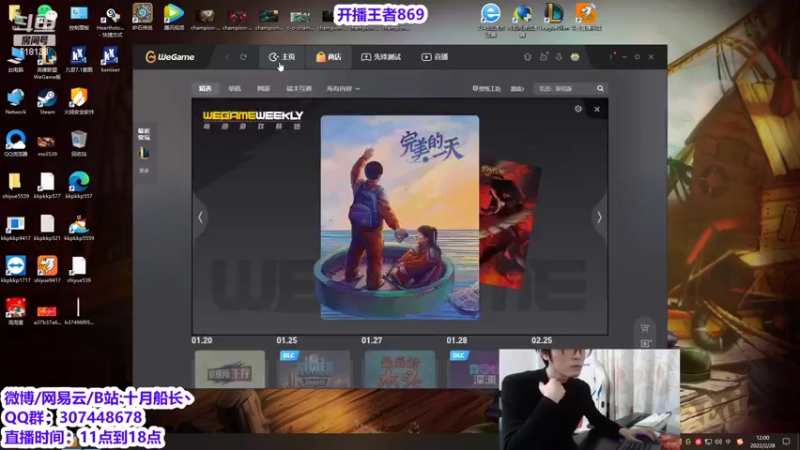
Task: Open the 壁纸工坊 link
Action: point(486,88)
